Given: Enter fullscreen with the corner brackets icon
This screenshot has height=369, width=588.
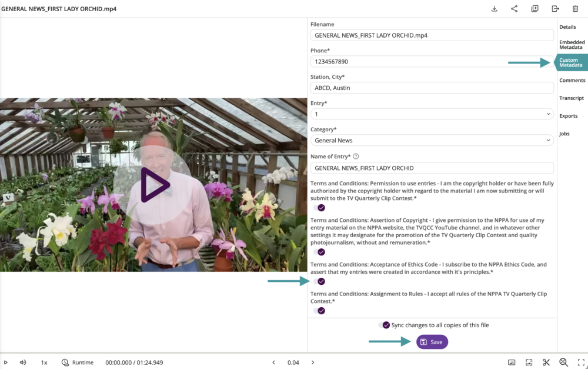Looking at the screenshot, I should 581,363.
